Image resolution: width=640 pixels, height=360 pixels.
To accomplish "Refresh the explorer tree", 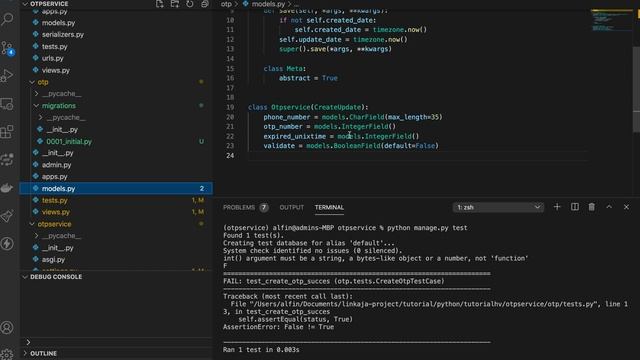I will pyautogui.click(x=190, y=4).
